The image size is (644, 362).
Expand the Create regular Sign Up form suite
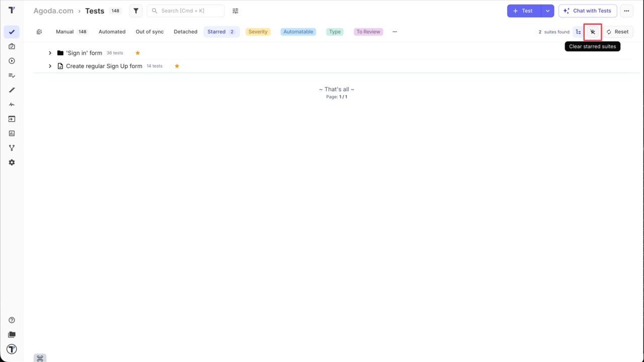click(50, 66)
